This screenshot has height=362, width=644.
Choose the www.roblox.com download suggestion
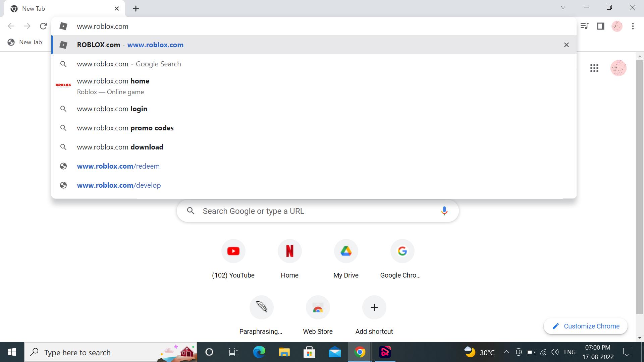tap(314, 147)
